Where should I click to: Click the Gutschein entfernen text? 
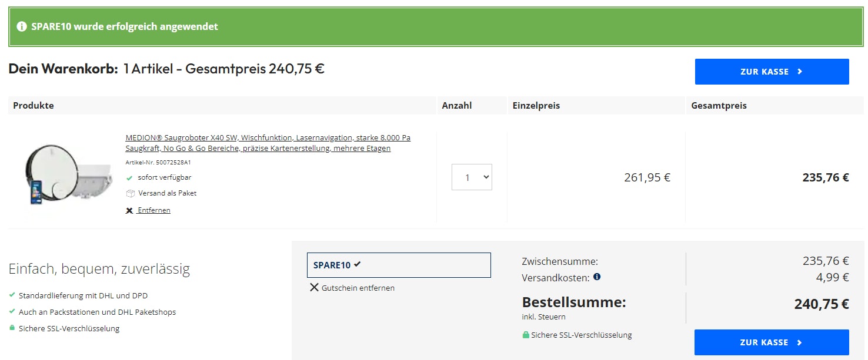(x=358, y=288)
